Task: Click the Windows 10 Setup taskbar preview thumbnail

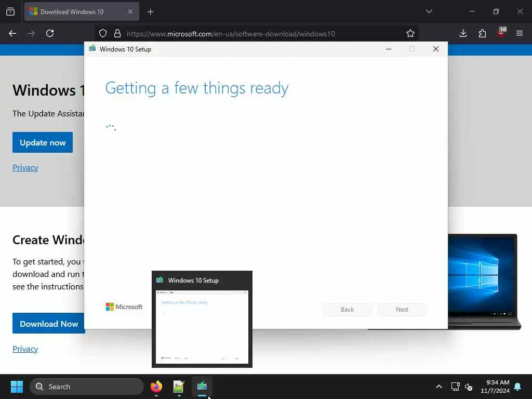Action: [202, 327]
